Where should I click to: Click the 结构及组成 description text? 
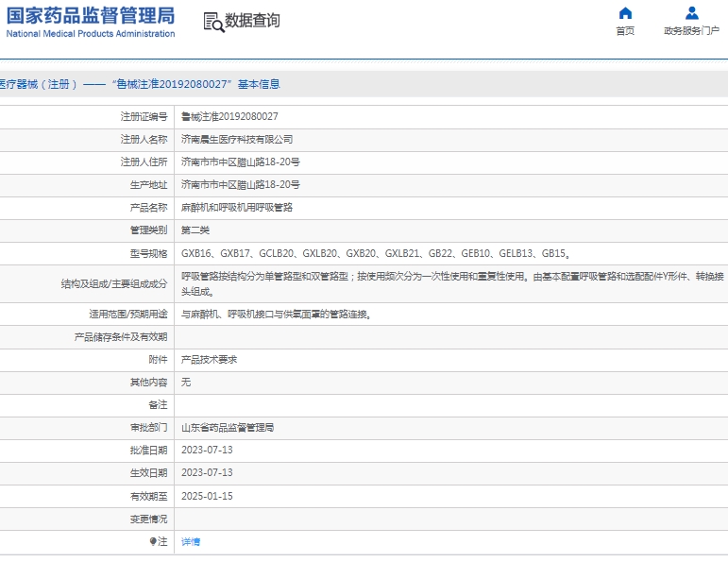tap(452, 283)
